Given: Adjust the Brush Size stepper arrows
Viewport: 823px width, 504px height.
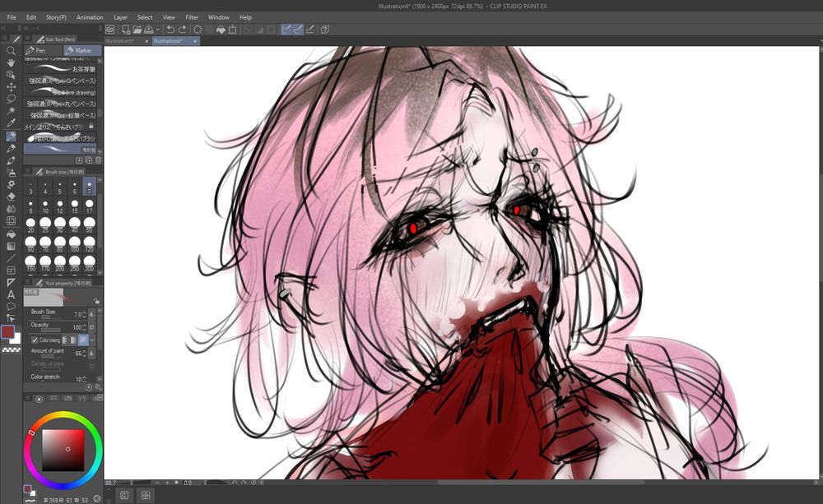Looking at the screenshot, I should pos(84,314).
